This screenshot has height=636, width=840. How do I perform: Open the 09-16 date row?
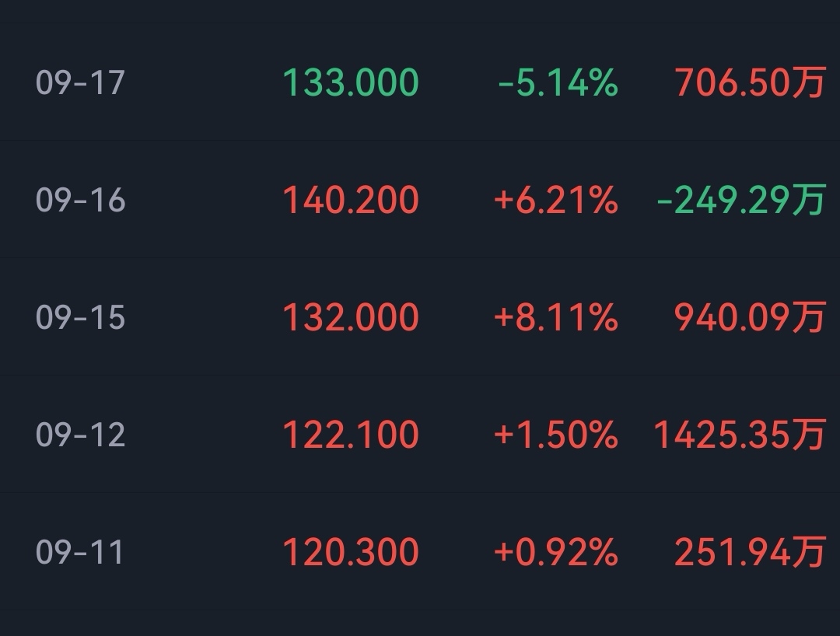(80, 201)
